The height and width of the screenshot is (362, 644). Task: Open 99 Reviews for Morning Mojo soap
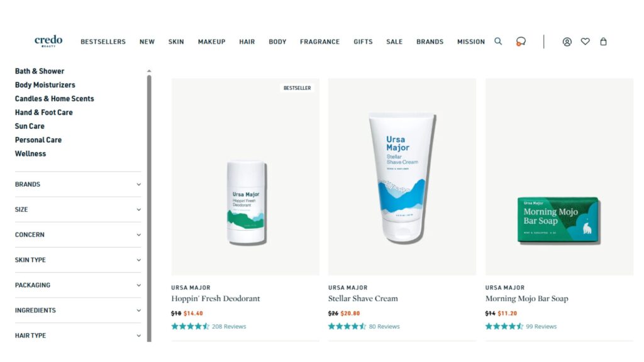[x=541, y=326]
